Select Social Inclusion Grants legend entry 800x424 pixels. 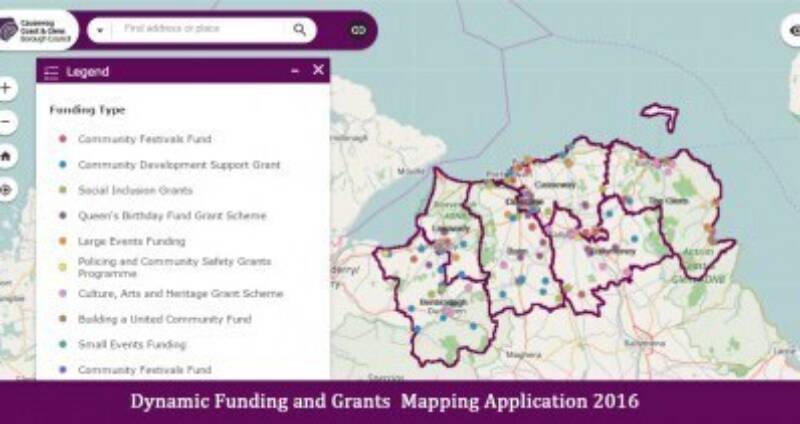[x=135, y=190]
